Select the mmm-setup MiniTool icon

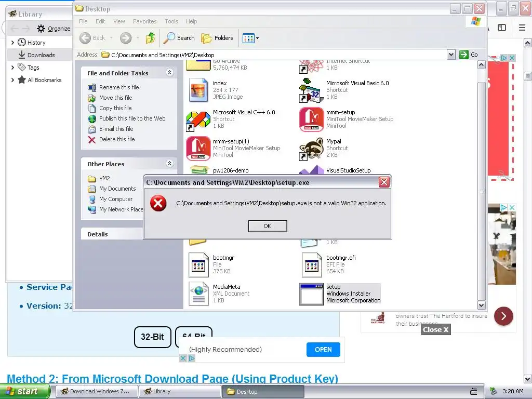point(312,119)
